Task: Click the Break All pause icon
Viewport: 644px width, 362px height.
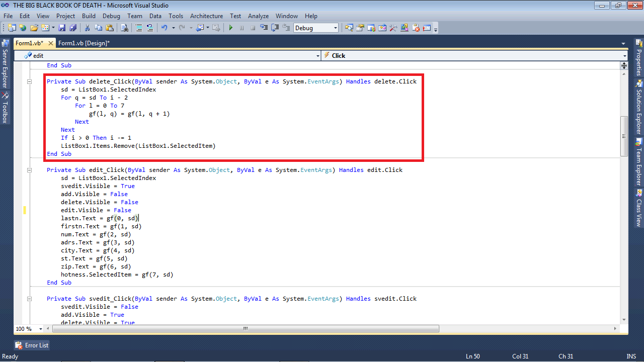Action: [242, 28]
